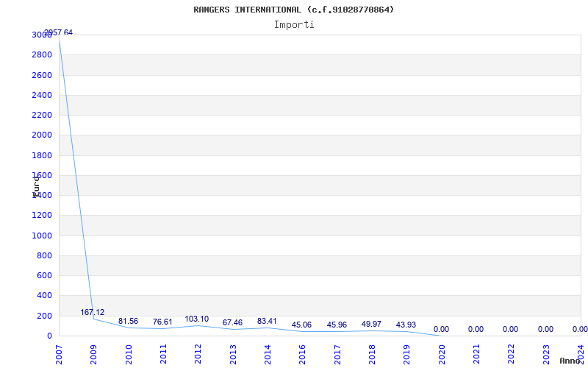This screenshot has width=588, height=368.
Task: Select the 43.93 data label
Action: pyautogui.click(x=406, y=325)
